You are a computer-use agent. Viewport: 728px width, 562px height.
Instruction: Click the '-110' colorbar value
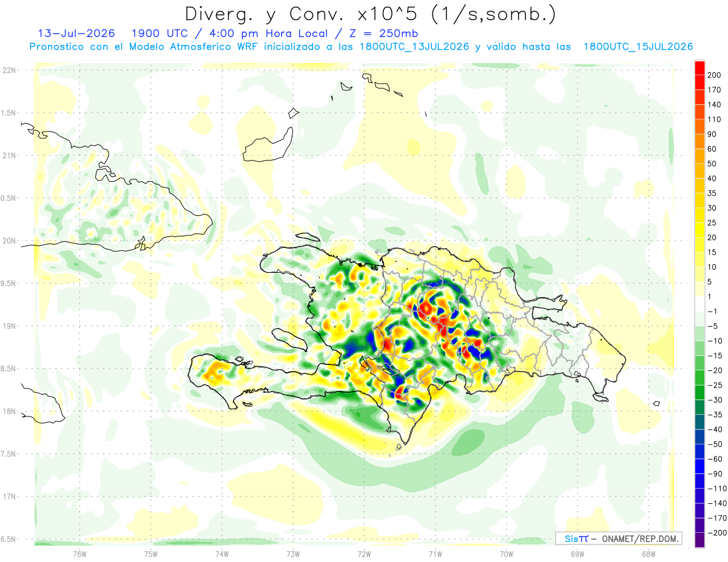click(716, 488)
